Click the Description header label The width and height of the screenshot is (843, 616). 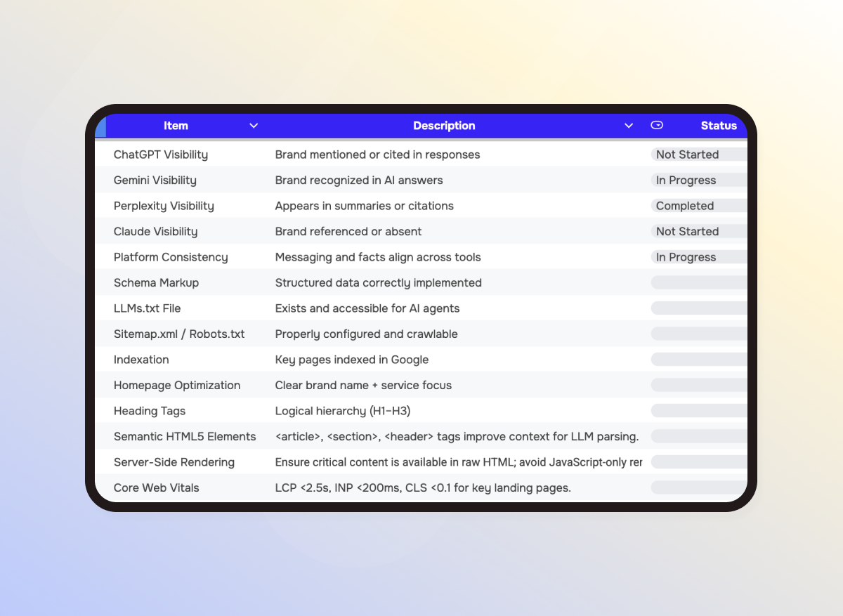pyautogui.click(x=444, y=125)
